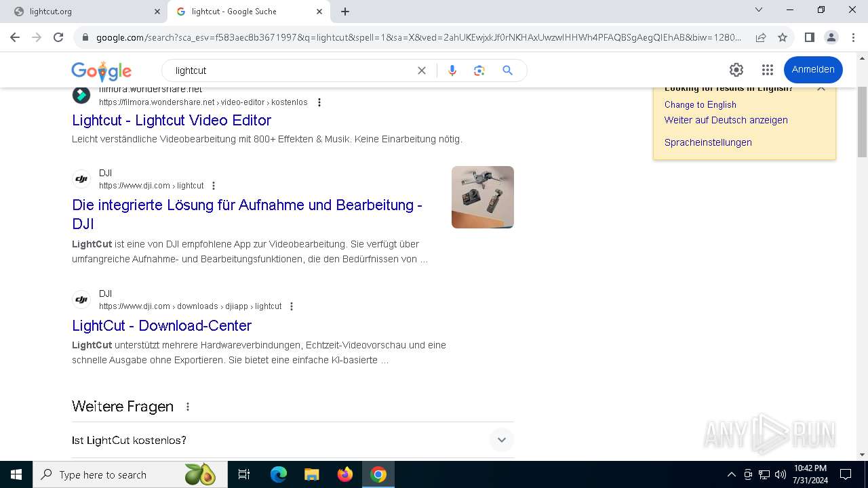Select the 'lightcut - Google Suche' tab
Image resolution: width=868 pixels, height=488 pixels.
248,12
